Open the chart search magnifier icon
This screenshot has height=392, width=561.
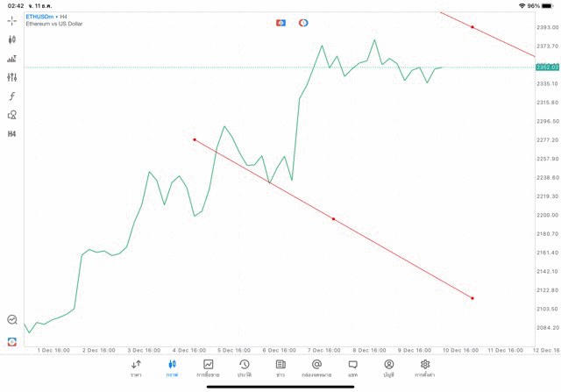(x=12, y=320)
